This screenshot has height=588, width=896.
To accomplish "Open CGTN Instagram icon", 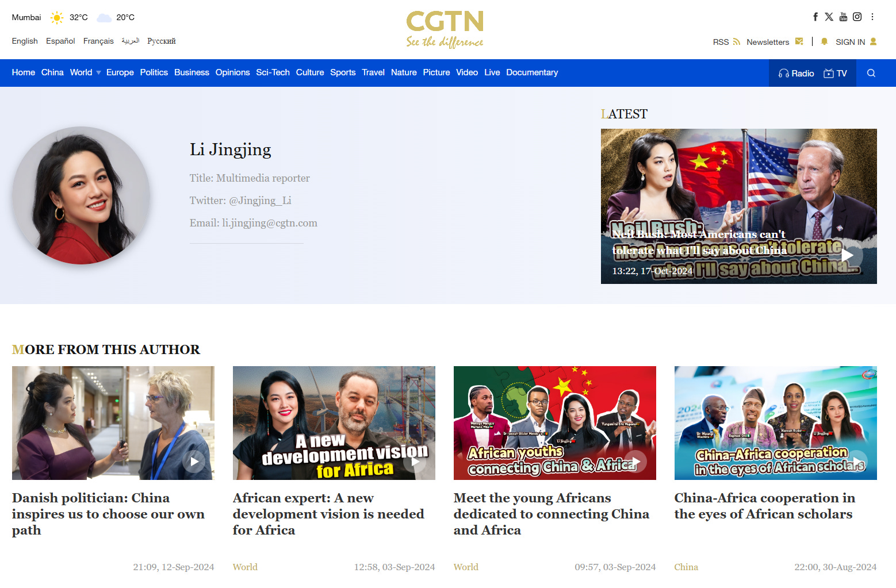I will 857,17.
